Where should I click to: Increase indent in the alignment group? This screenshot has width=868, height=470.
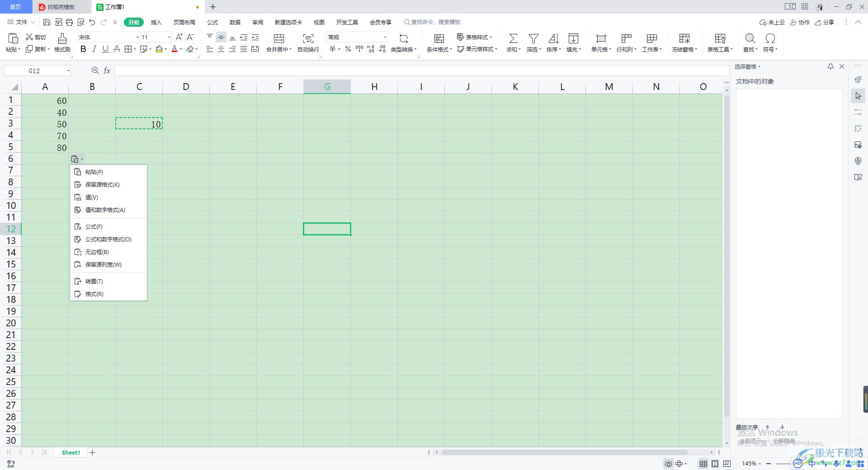tap(255, 37)
